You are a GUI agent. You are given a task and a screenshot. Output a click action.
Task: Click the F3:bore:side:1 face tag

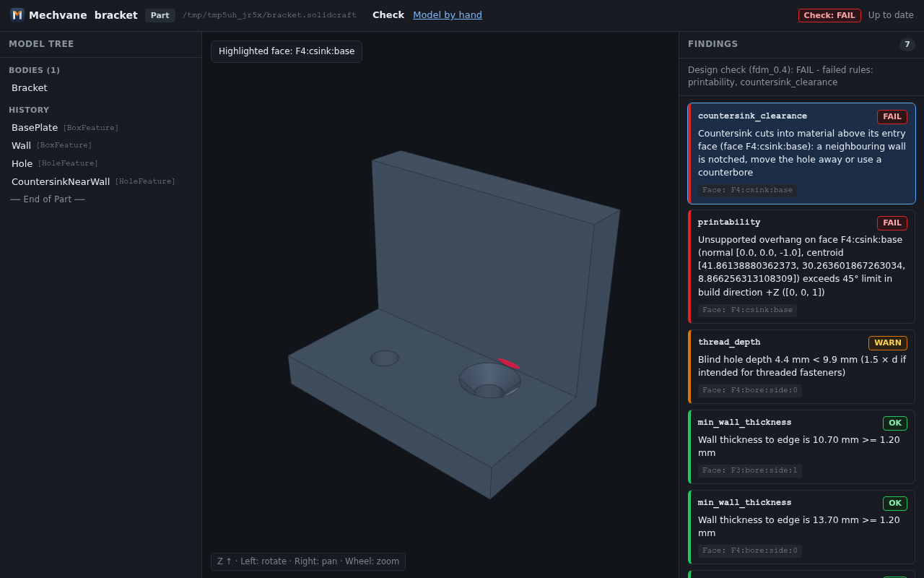tap(749, 471)
